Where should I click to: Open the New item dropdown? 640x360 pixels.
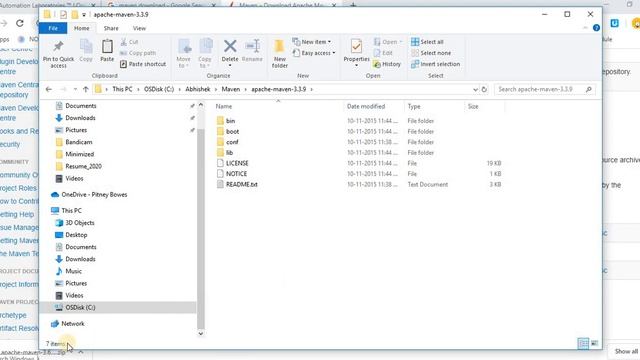[x=312, y=42]
